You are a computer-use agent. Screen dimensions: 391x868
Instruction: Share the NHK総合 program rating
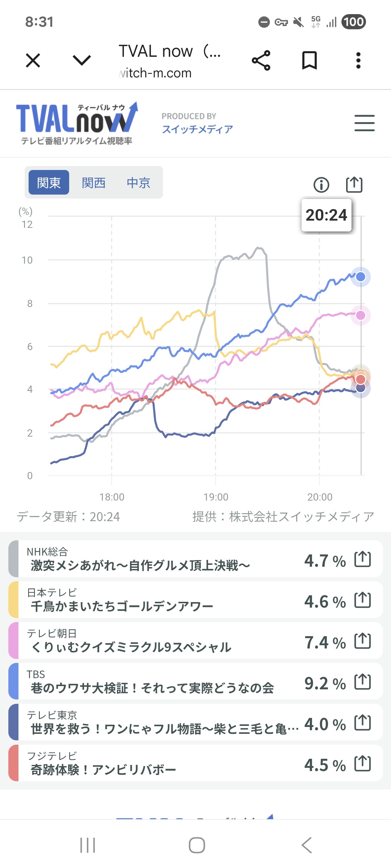(x=362, y=559)
